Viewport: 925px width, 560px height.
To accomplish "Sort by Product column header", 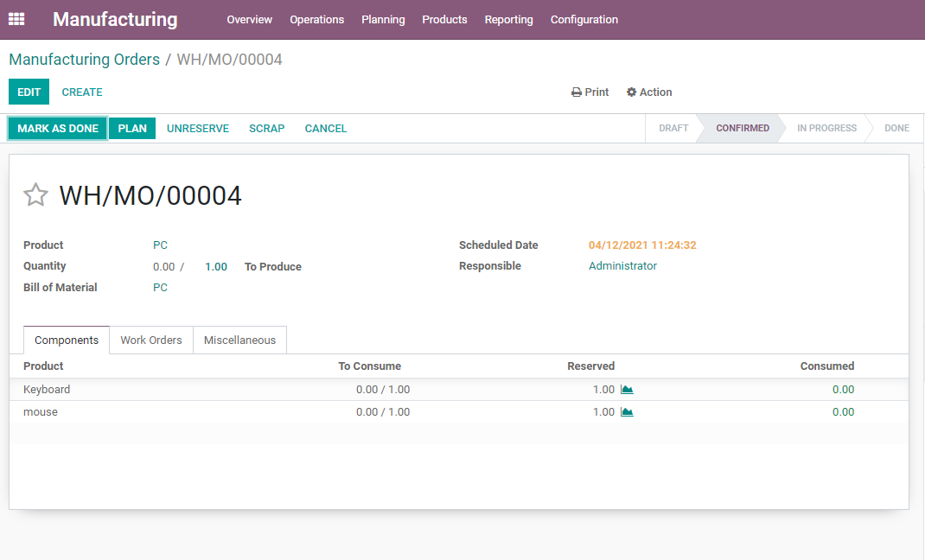I will click(43, 366).
